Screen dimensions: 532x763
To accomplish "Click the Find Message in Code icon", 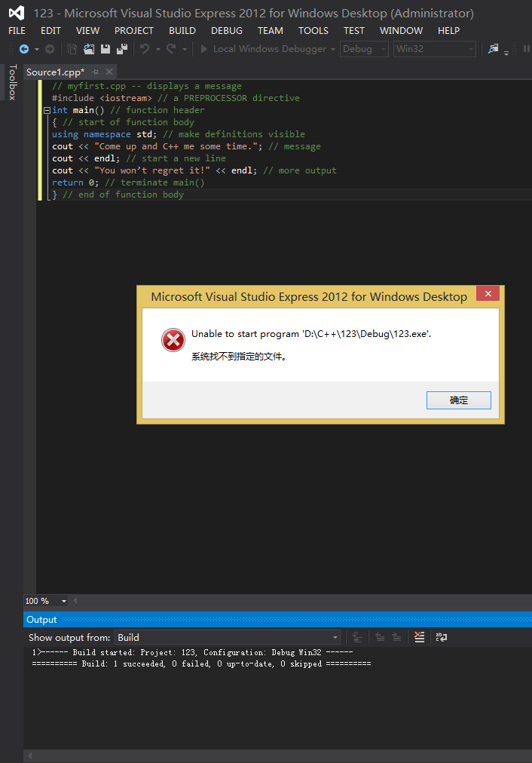I will (x=357, y=637).
